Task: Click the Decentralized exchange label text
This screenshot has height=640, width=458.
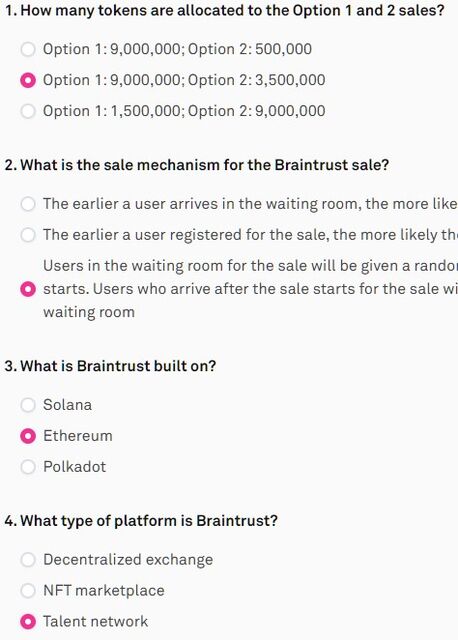Action: (128, 560)
